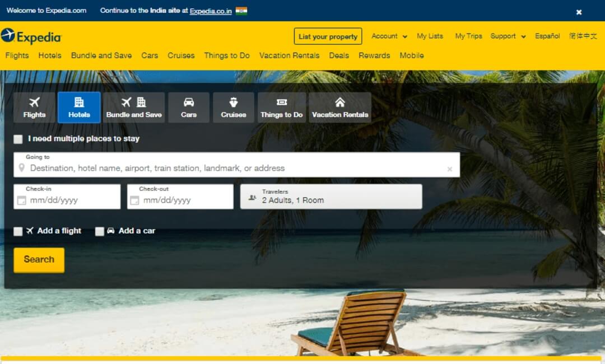
Task: Open the Travelers selector
Action: click(331, 196)
